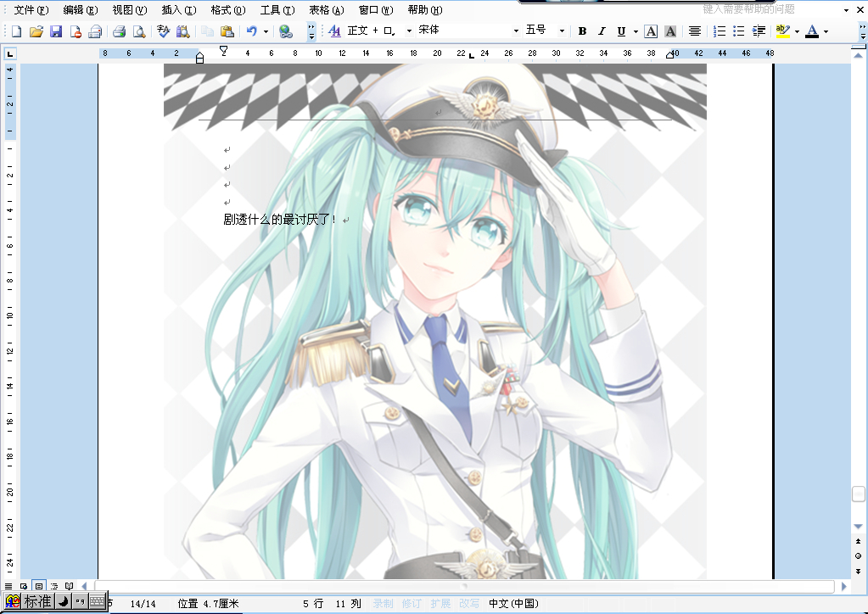The image size is (868, 614).
Task: Toggle 改写 overtype mode
Action: [x=469, y=604]
